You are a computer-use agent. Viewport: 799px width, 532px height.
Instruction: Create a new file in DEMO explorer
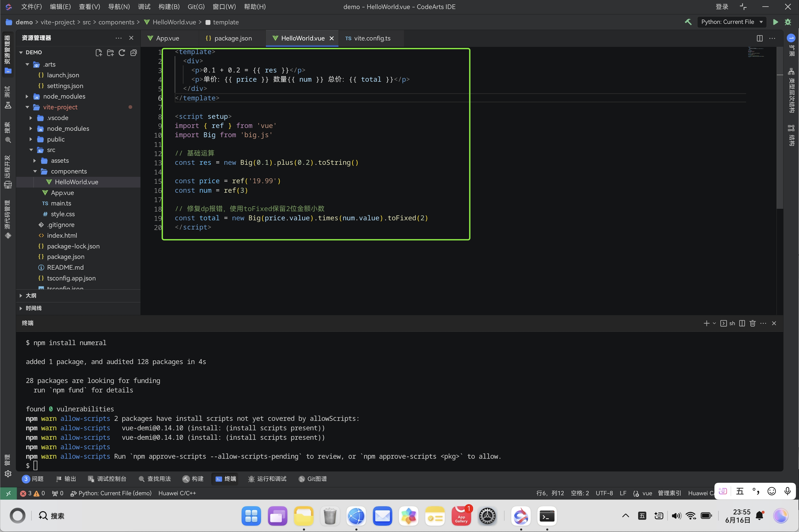[x=99, y=53]
